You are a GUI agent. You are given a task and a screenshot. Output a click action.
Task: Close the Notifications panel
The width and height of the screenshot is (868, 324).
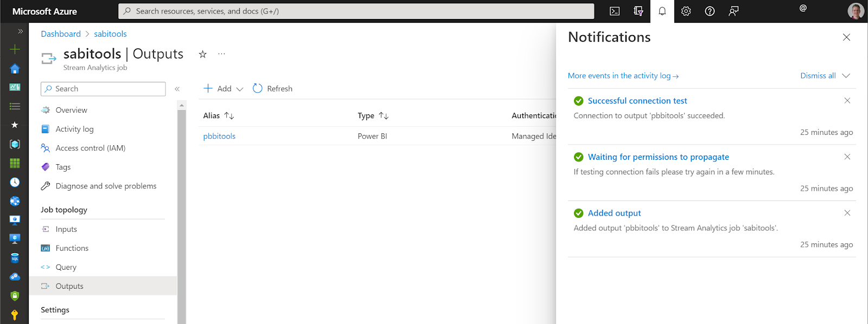pos(846,37)
